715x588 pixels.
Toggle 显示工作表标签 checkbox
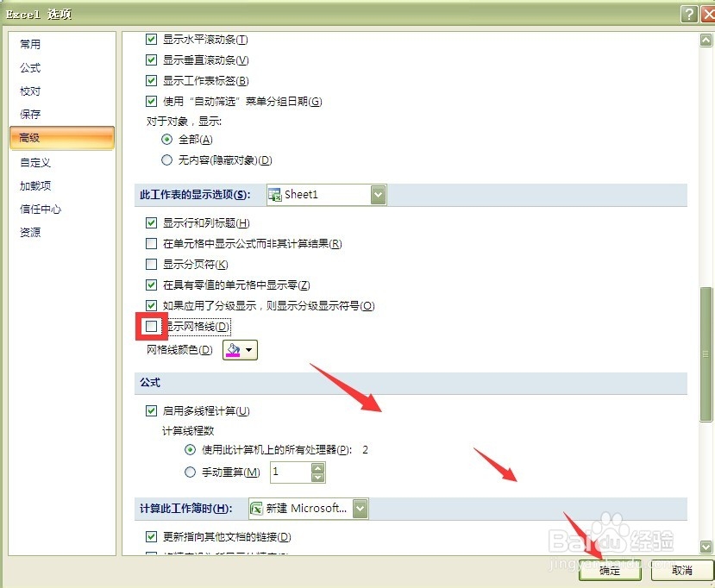[x=152, y=81]
